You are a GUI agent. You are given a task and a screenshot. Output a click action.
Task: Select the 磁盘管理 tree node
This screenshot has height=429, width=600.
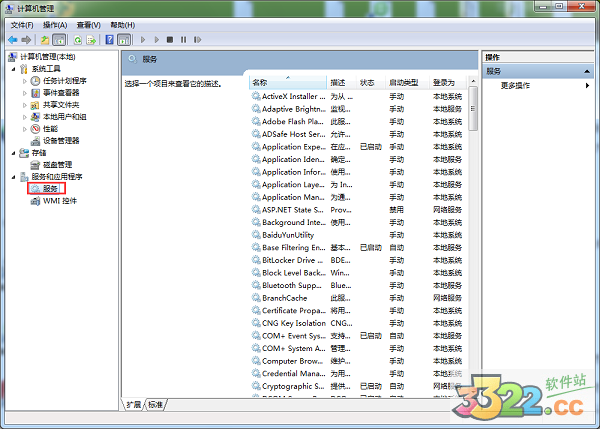click(57, 165)
